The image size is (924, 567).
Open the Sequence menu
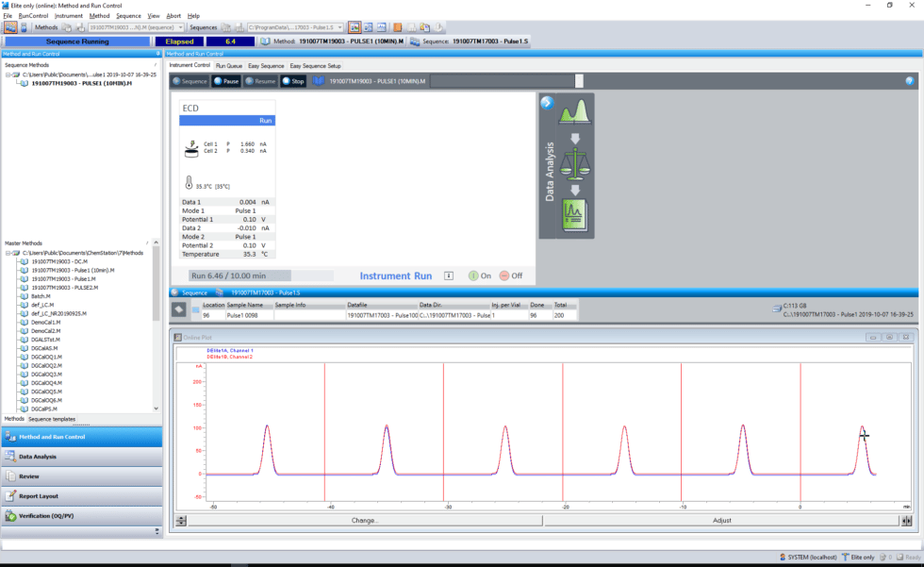click(x=128, y=16)
